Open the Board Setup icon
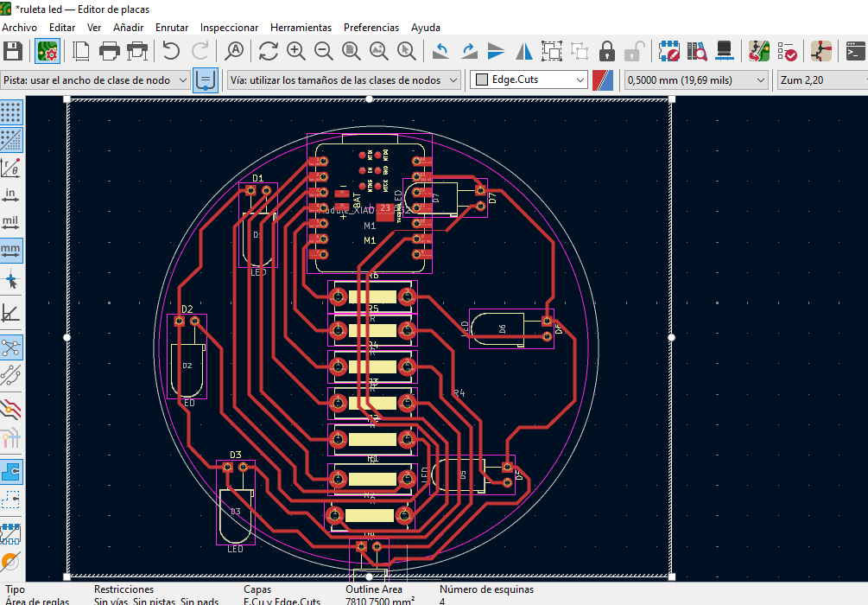 pos(47,51)
